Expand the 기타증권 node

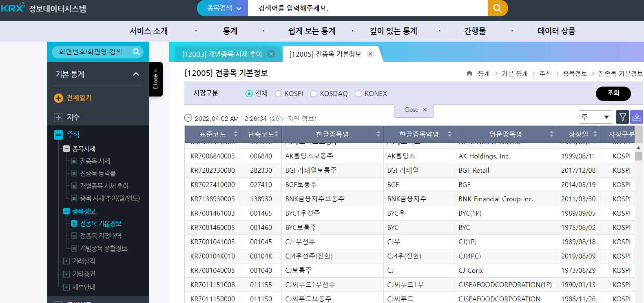66,274
